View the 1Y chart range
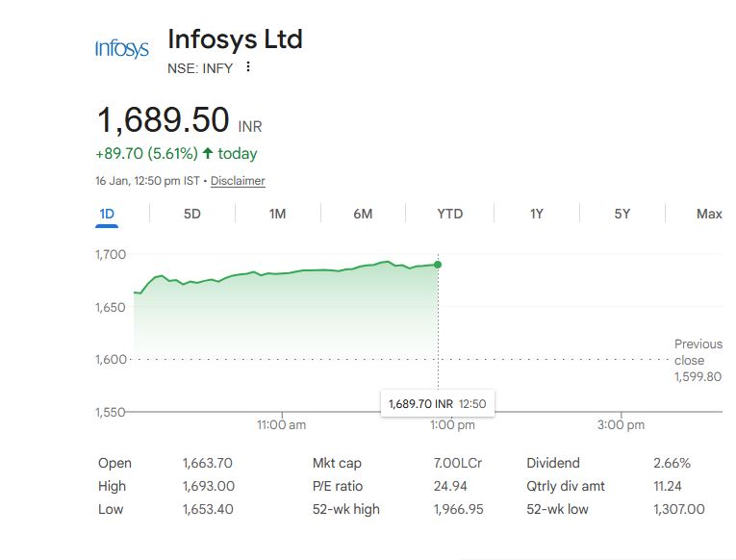The image size is (736, 560). coord(537,214)
